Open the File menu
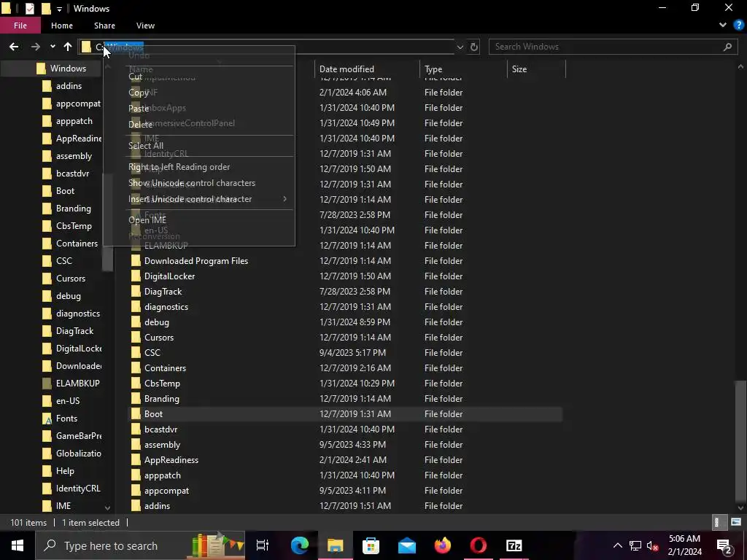747x560 pixels. (x=20, y=26)
